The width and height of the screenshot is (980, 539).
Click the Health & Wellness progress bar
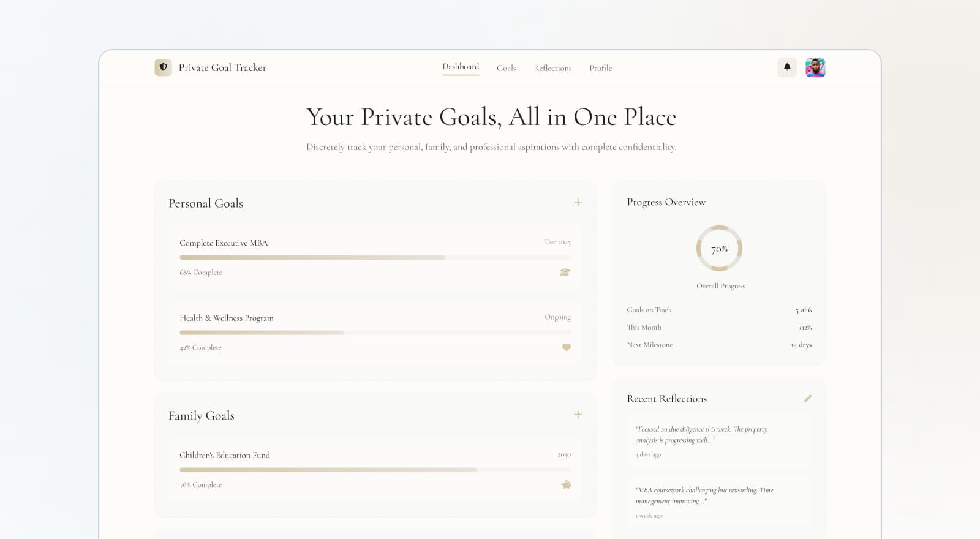pos(375,333)
